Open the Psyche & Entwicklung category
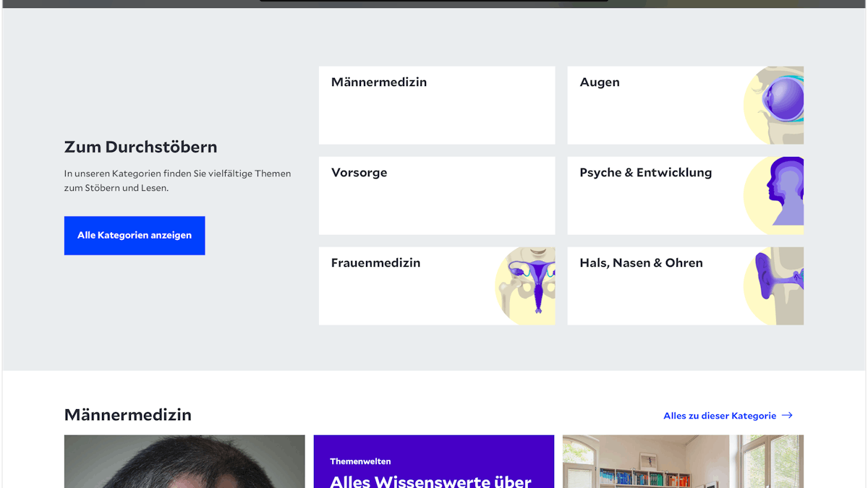This screenshot has width=868, height=488. click(x=684, y=195)
